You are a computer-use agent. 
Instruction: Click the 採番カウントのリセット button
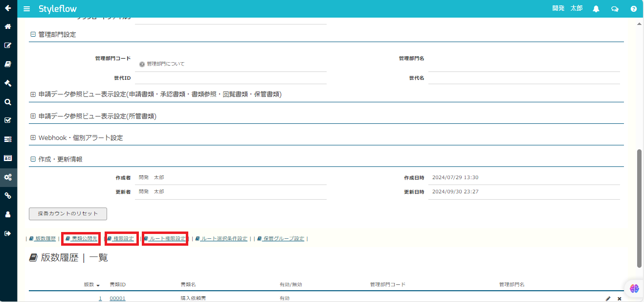point(68,214)
